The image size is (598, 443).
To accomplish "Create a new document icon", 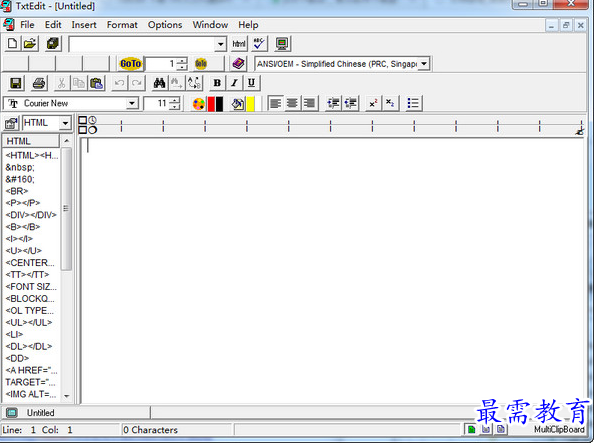I will tap(12, 43).
